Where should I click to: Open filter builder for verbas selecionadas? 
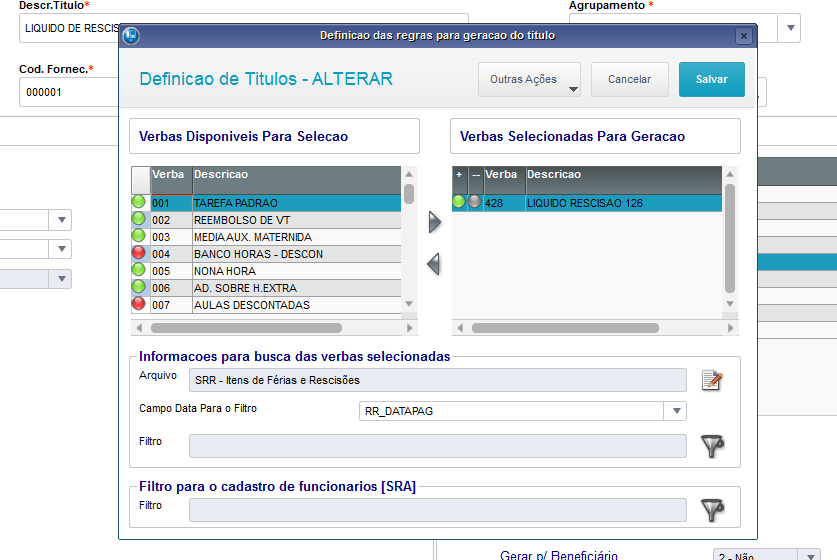(x=712, y=446)
